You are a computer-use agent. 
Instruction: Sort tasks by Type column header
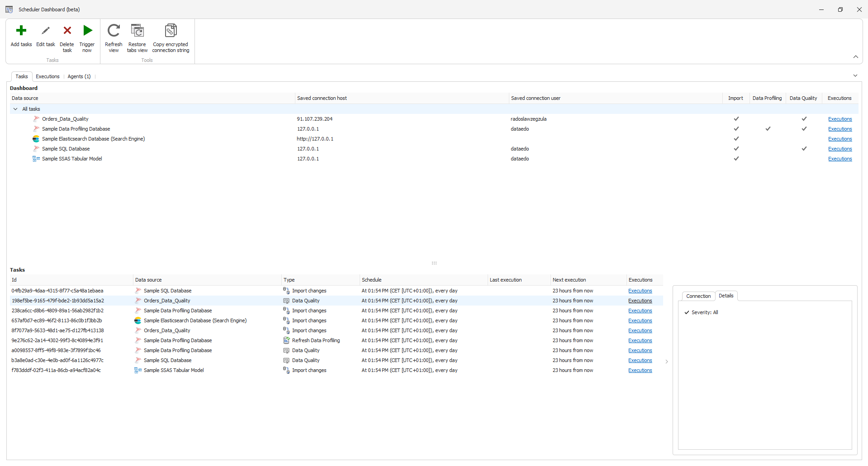[320, 280]
